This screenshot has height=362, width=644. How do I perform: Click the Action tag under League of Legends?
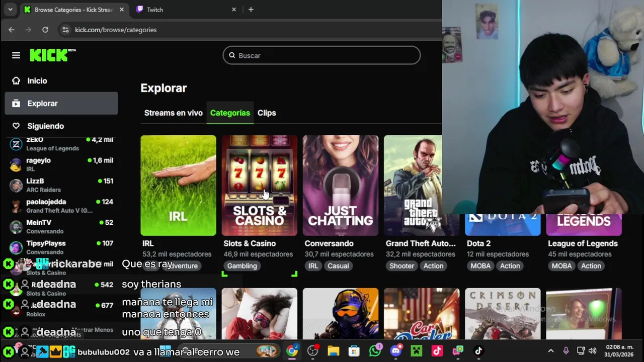pos(591,265)
